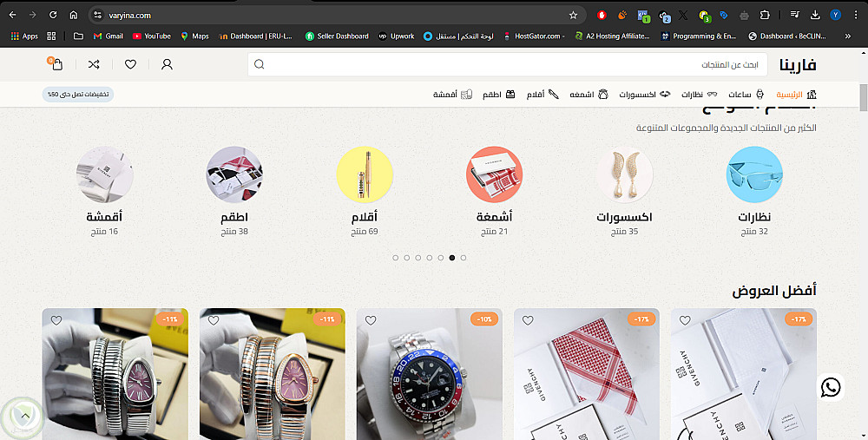Focus the product search field
The height and width of the screenshot is (440, 868).
pyautogui.click(x=508, y=65)
